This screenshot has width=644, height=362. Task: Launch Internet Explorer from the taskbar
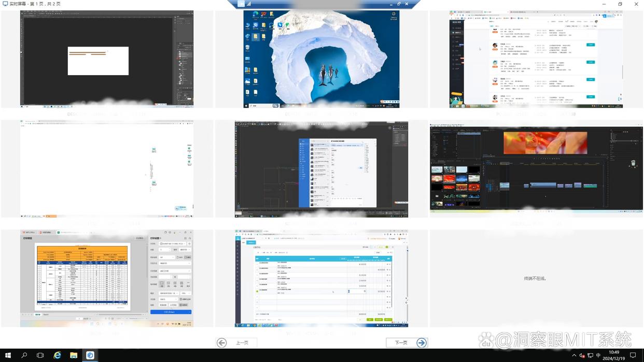pos(57,355)
